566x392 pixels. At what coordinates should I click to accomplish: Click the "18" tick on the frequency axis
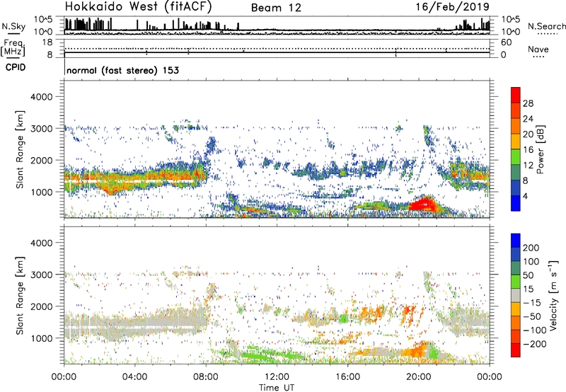coord(47,42)
